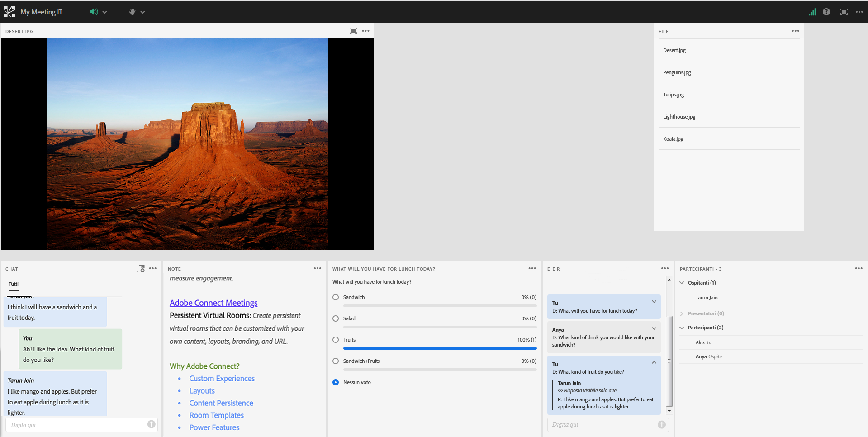Collapse the Partecipanti group

[x=682, y=328]
